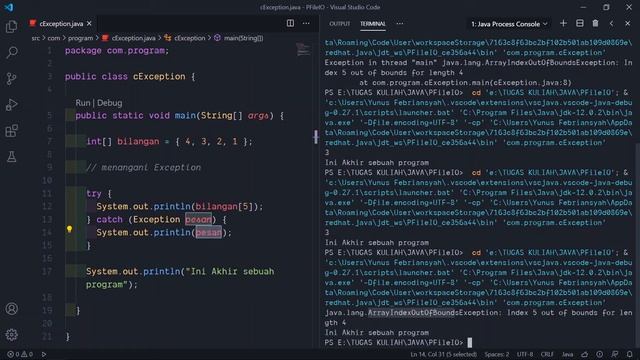Click 'com' breadcrumb segment
Screen dimensions: 640x360
[53, 38]
